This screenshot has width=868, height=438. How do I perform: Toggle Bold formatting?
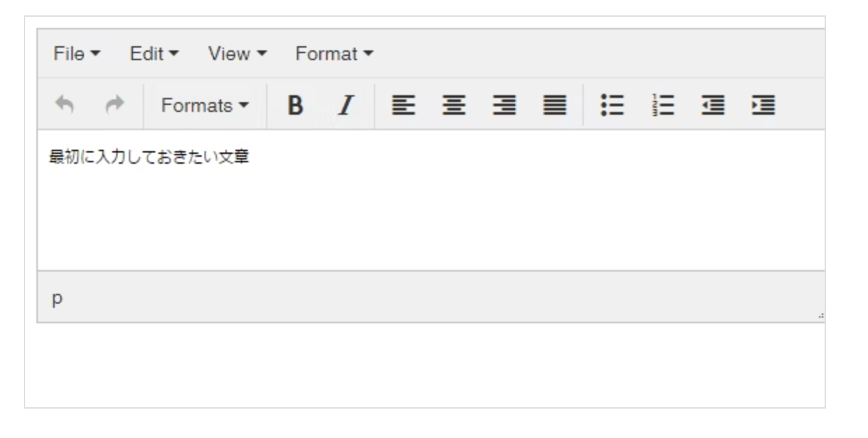tap(295, 106)
